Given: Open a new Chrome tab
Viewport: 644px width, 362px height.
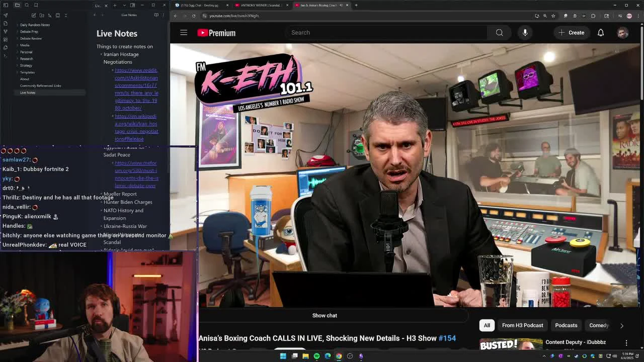Looking at the screenshot, I should click(x=356, y=5).
